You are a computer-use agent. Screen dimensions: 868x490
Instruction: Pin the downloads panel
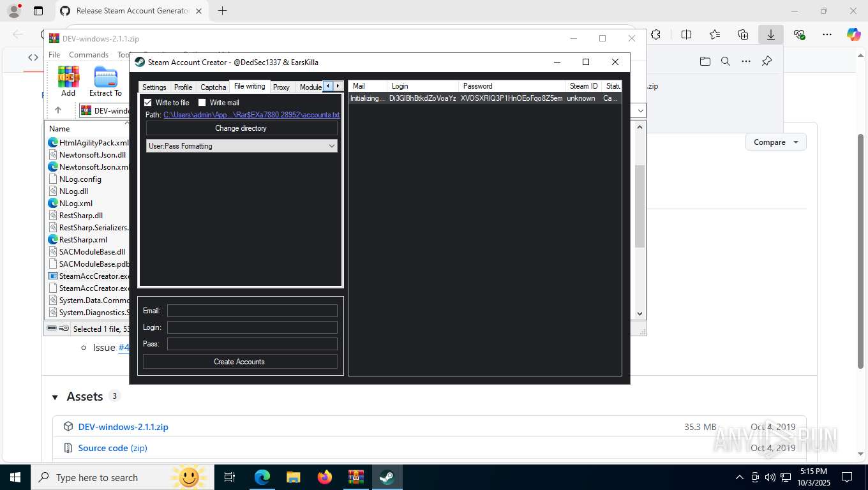coord(767,61)
